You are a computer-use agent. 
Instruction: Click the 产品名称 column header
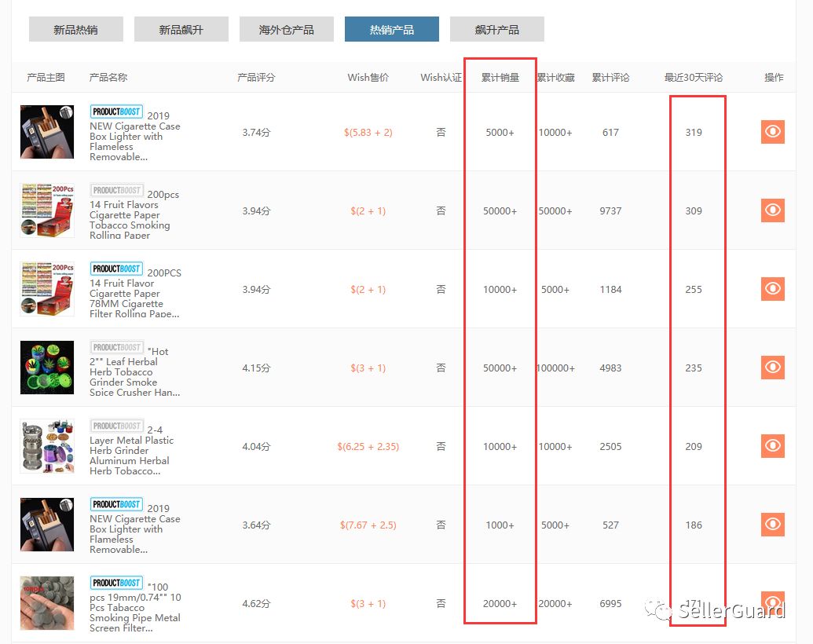[108, 77]
